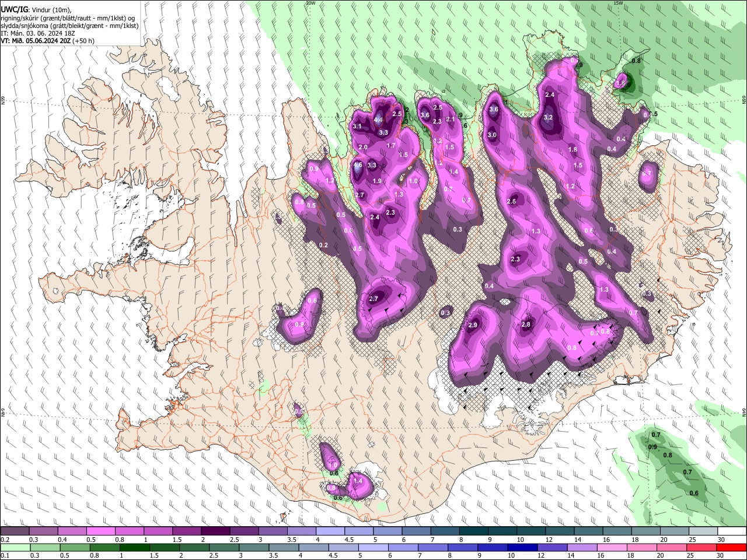Click the 4.6 snowfall value on map

pos(358,166)
